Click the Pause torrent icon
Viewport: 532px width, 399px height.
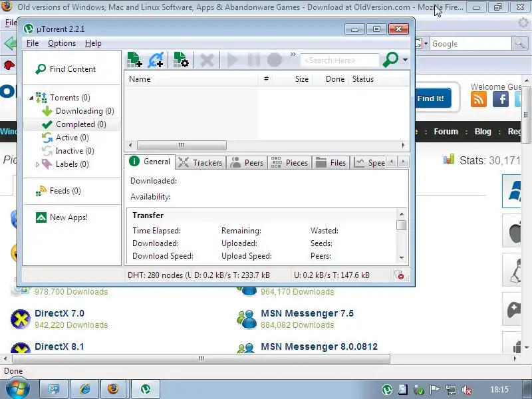[x=253, y=61]
